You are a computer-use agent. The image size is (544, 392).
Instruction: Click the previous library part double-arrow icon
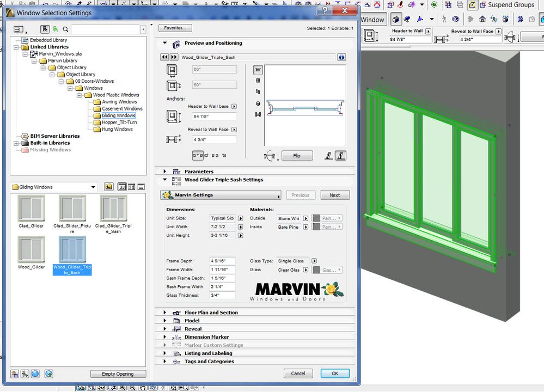click(x=164, y=57)
